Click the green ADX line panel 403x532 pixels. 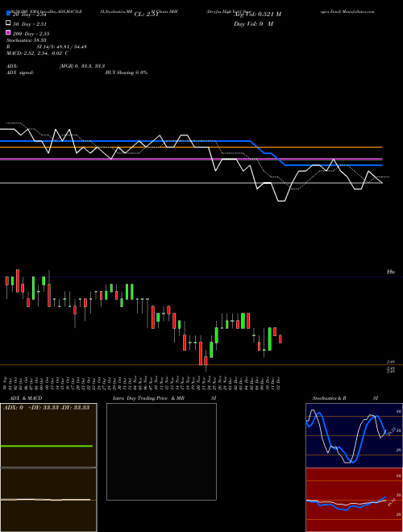pyautogui.click(x=48, y=435)
